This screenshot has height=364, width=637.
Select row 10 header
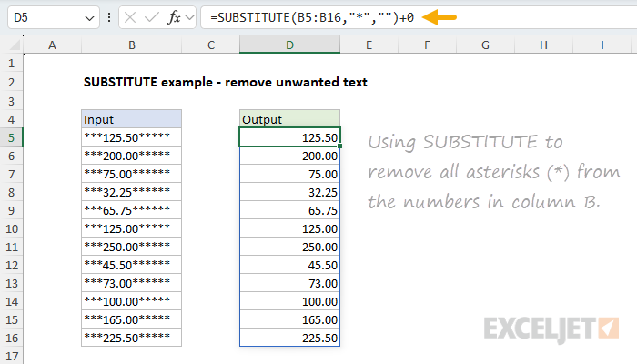[x=11, y=228]
